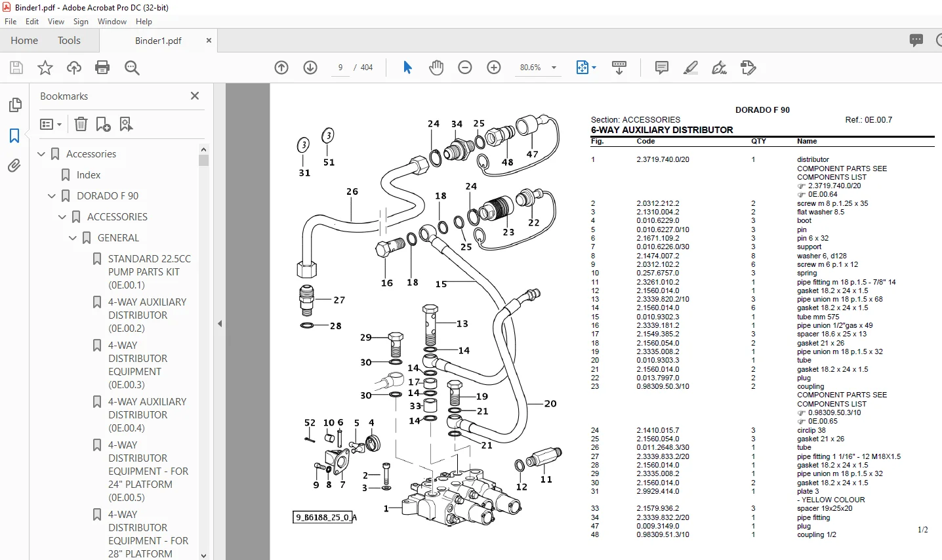Activate the hand pan tool

pos(436,68)
